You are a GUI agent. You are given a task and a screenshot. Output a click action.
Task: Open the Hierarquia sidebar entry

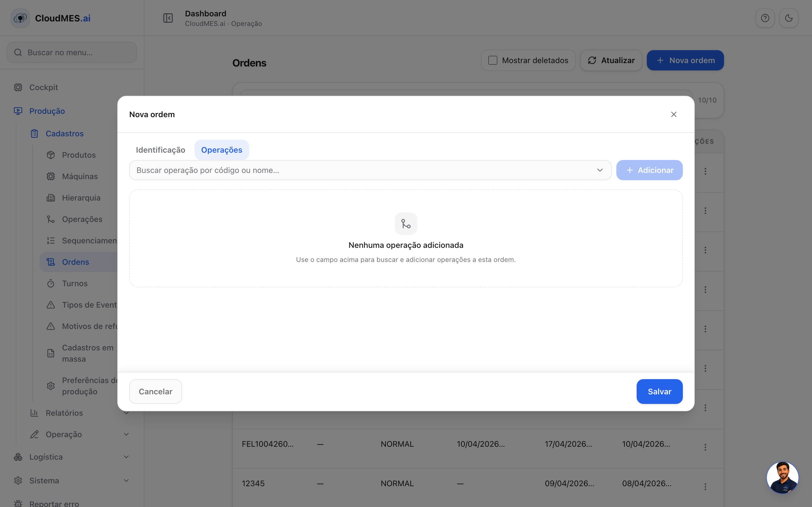point(81,198)
